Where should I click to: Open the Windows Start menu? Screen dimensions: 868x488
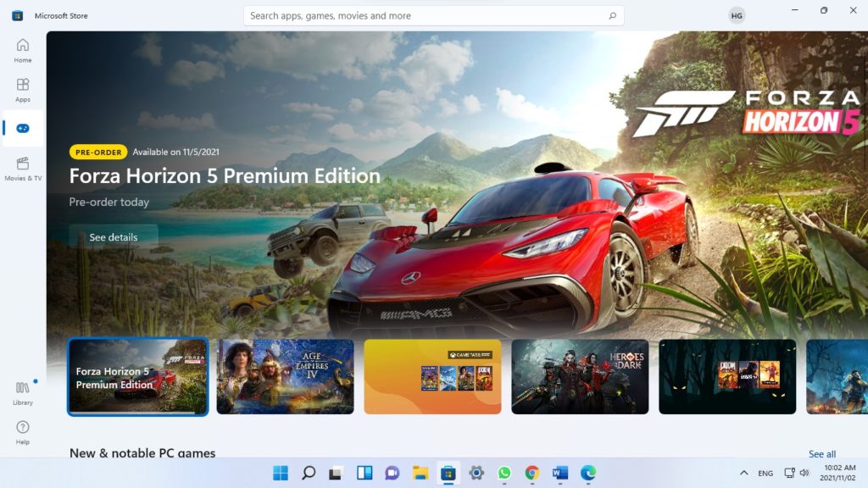[x=281, y=473]
